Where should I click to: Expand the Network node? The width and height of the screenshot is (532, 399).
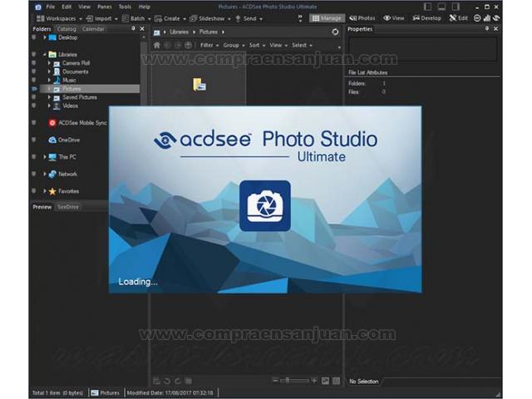[44, 174]
